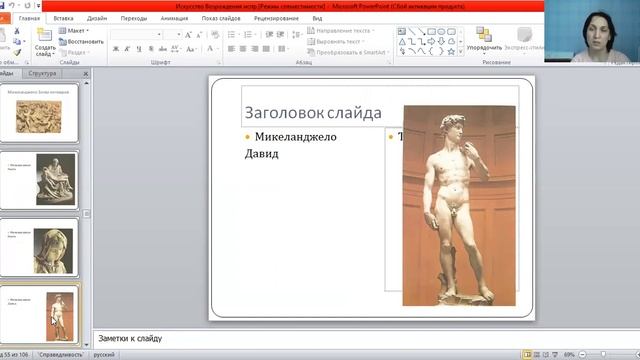The image size is (640, 360).
Task: Open character spacing (AV) dropdown
Action: (x=176, y=49)
